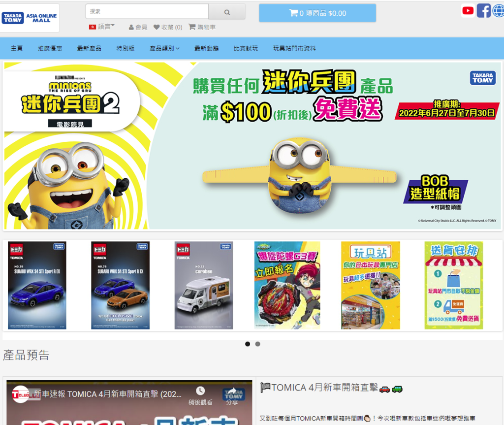Open 最新產品 newest products menu item

tap(89, 48)
